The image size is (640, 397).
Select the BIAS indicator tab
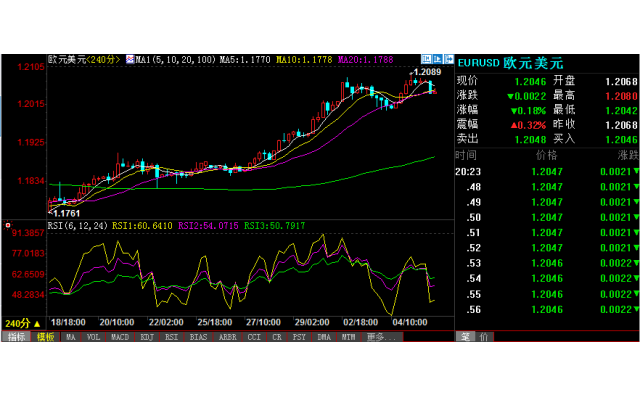[198, 337]
